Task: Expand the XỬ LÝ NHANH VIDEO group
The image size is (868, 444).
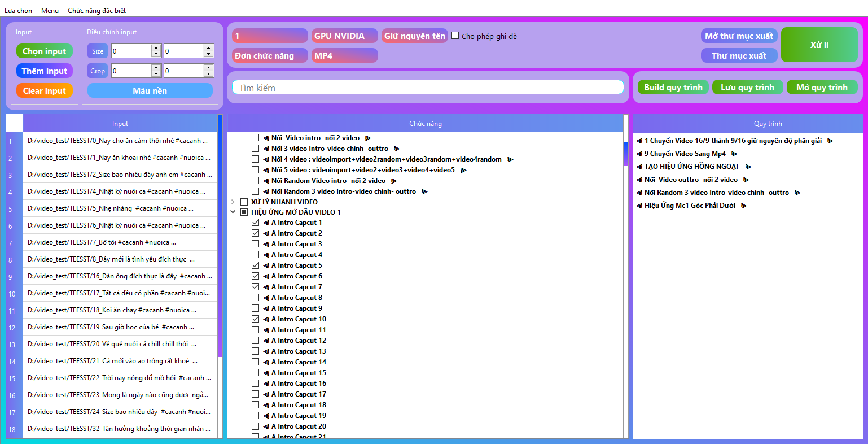Action: click(x=233, y=202)
